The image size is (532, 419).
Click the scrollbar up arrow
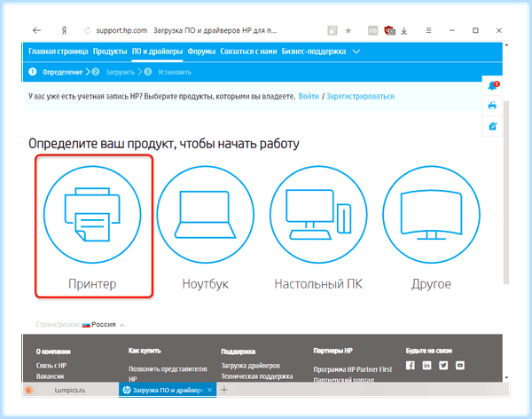click(506, 45)
